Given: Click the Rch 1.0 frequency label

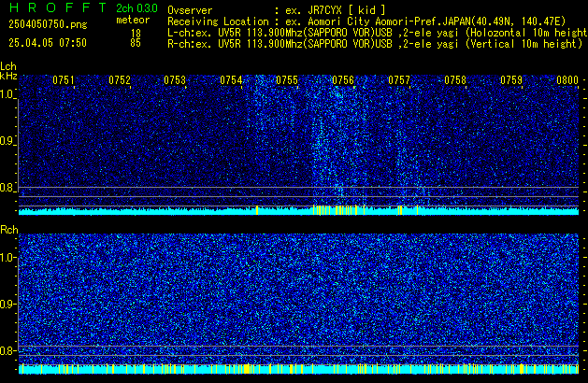Looking at the screenshot, I should coord(7,258).
